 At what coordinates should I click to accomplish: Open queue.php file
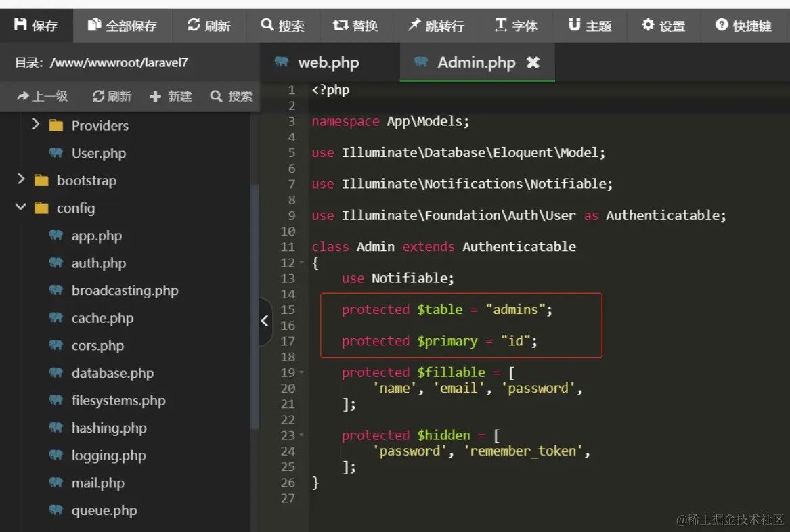(x=104, y=510)
